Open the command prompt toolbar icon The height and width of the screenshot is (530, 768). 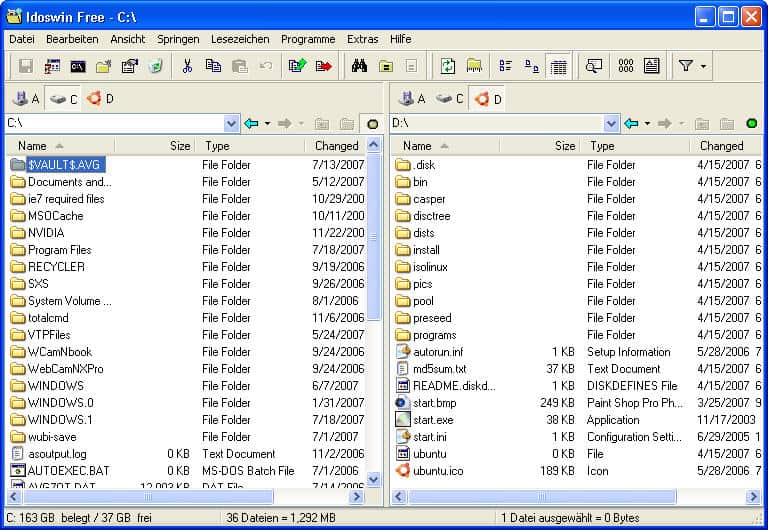pyautogui.click(x=77, y=66)
